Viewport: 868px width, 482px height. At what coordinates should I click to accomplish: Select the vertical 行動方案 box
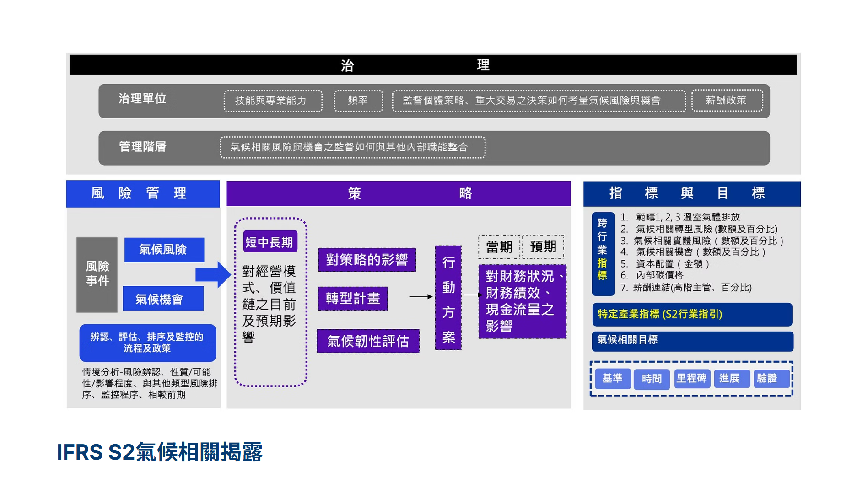pyautogui.click(x=448, y=298)
